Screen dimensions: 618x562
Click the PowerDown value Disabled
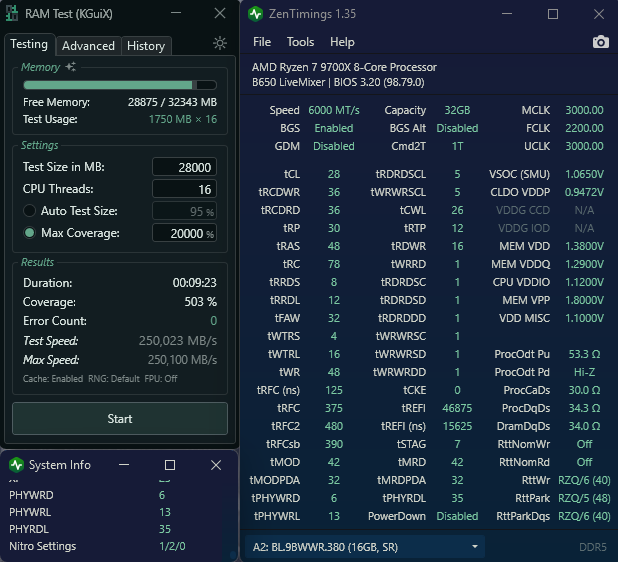tap(457, 516)
